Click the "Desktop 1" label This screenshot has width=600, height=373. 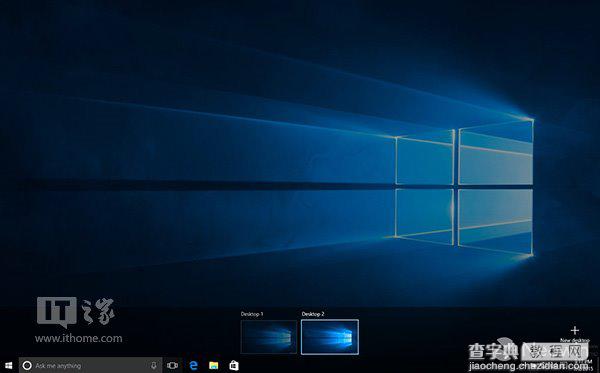pos(252,314)
